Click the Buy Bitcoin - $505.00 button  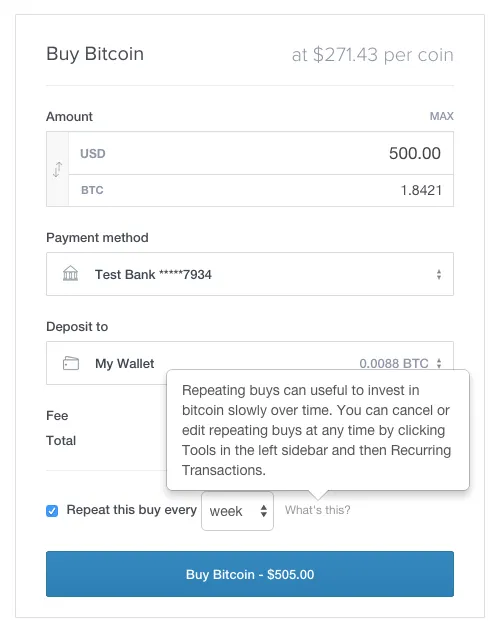point(250,574)
